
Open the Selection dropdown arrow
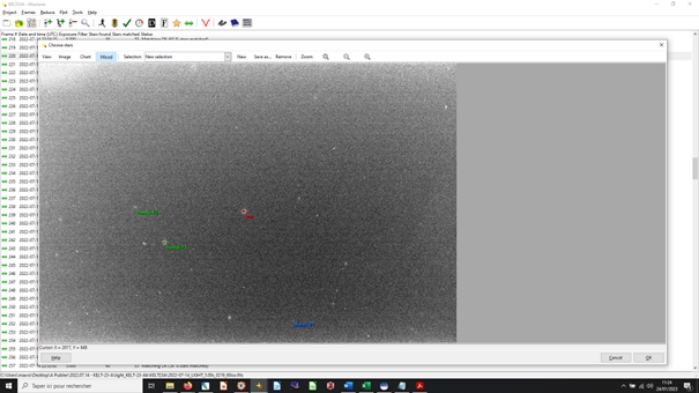click(227, 57)
